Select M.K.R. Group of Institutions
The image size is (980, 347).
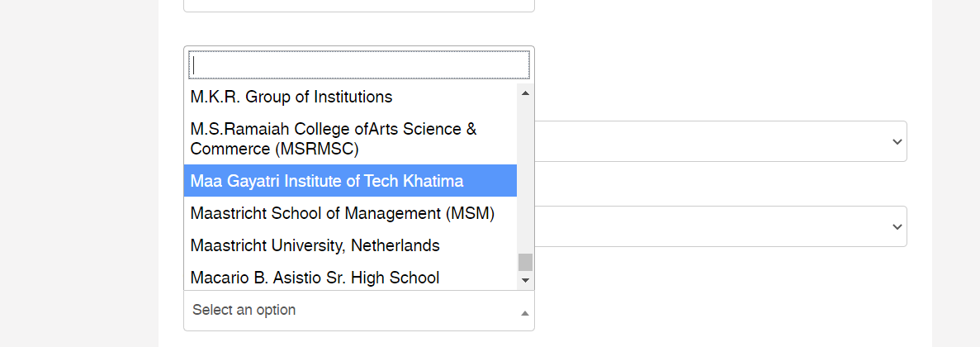[291, 97]
